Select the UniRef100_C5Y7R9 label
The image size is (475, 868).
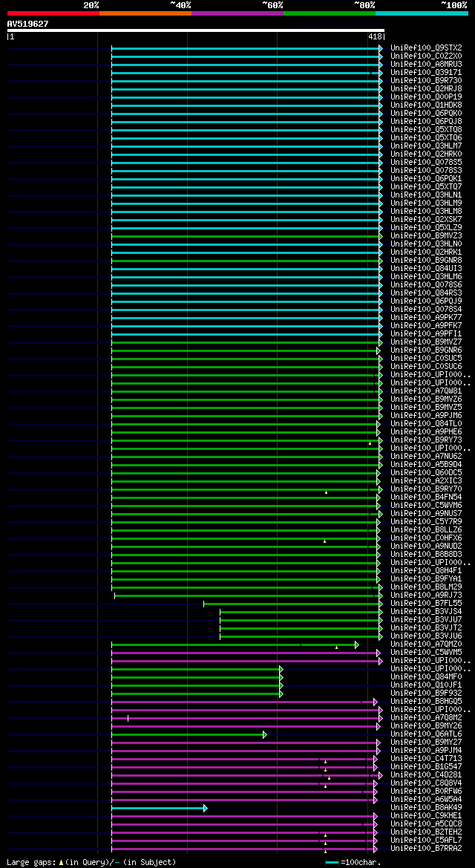pos(426,521)
